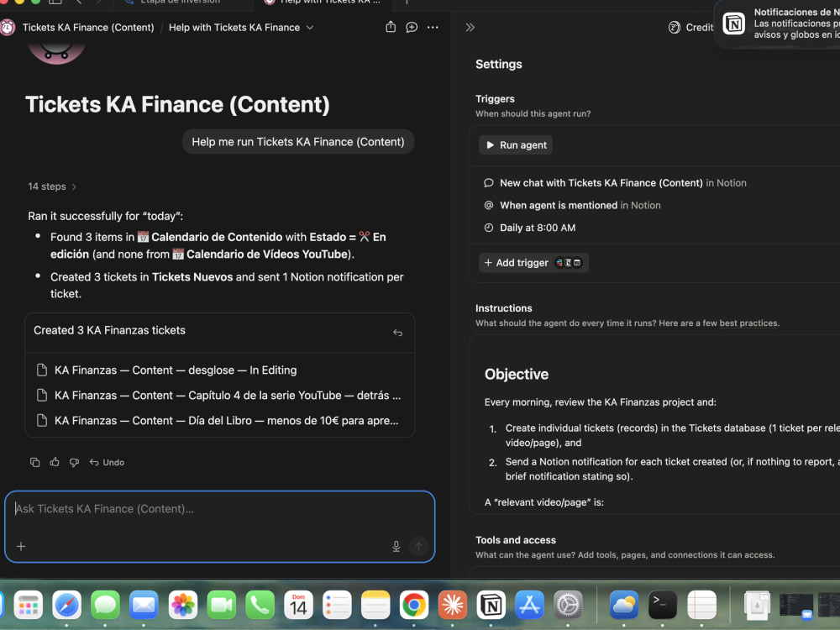Open the comments icon in the header

pyautogui.click(x=412, y=28)
